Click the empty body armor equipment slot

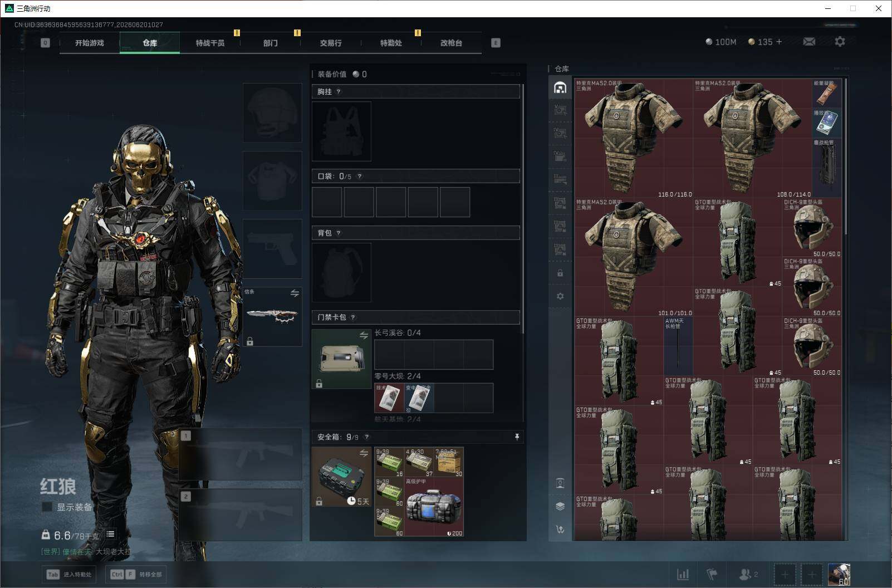[272, 180]
